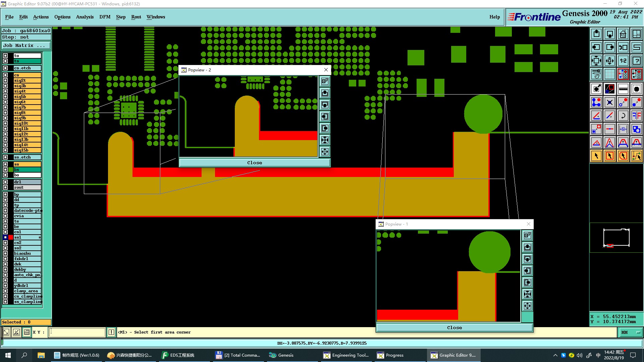Open the Analysis menu
This screenshot has width=644, height=362.
(x=85, y=17)
